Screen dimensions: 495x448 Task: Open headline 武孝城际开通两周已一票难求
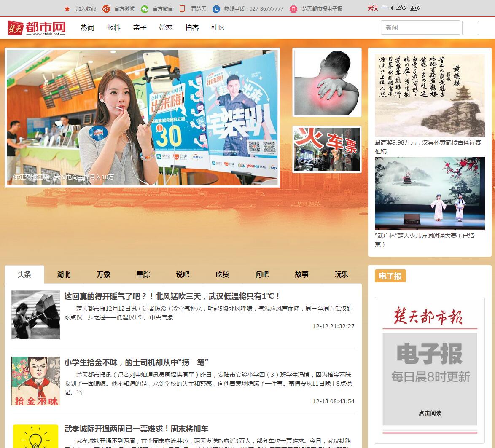tap(136, 429)
